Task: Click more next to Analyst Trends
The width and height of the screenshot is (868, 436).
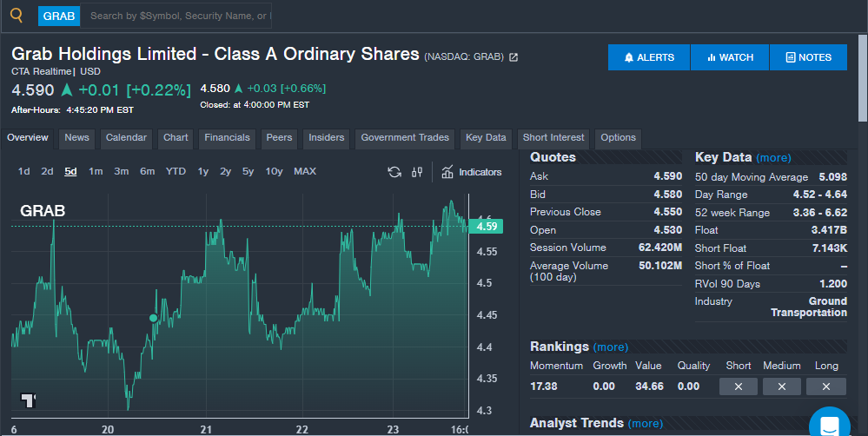Action: 645,424
